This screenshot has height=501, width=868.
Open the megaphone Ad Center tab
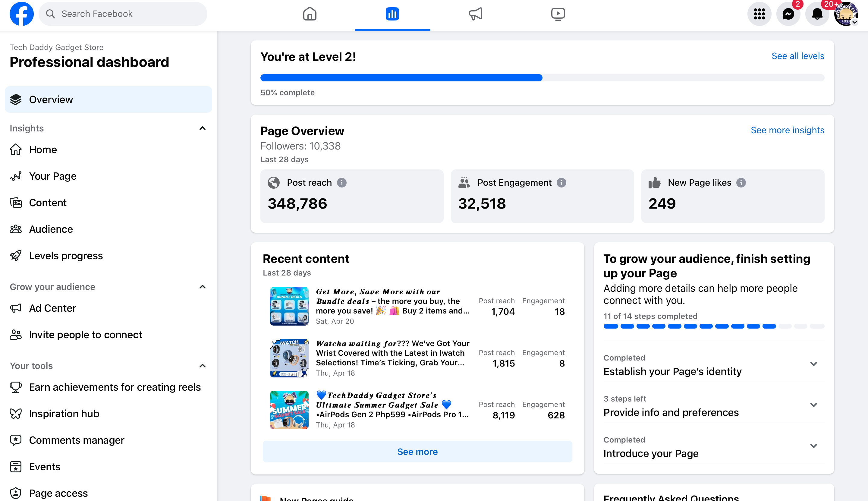[x=475, y=14]
